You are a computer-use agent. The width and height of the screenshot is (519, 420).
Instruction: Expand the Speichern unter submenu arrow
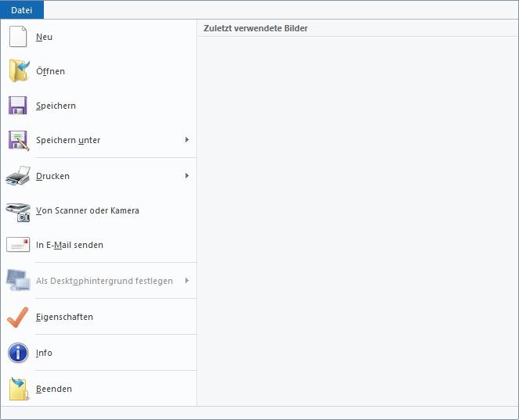point(187,140)
